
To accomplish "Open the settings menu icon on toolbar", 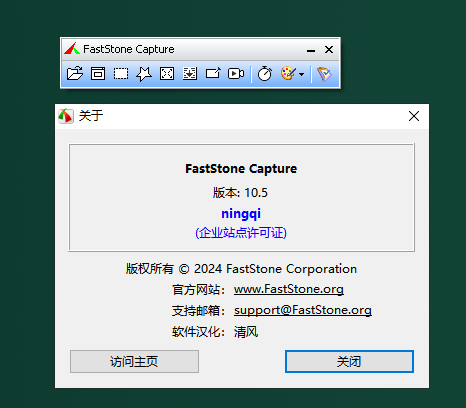I will [324, 74].
